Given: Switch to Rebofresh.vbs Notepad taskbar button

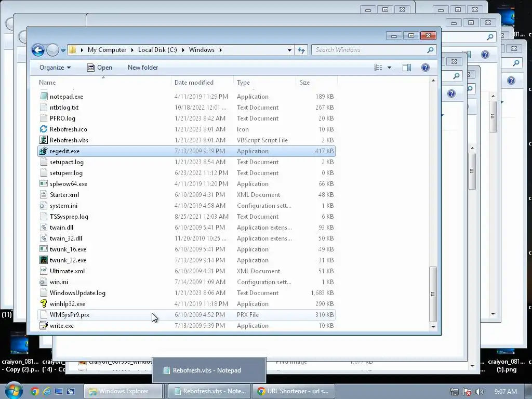Looking at the screenshot, I should 209,391.
